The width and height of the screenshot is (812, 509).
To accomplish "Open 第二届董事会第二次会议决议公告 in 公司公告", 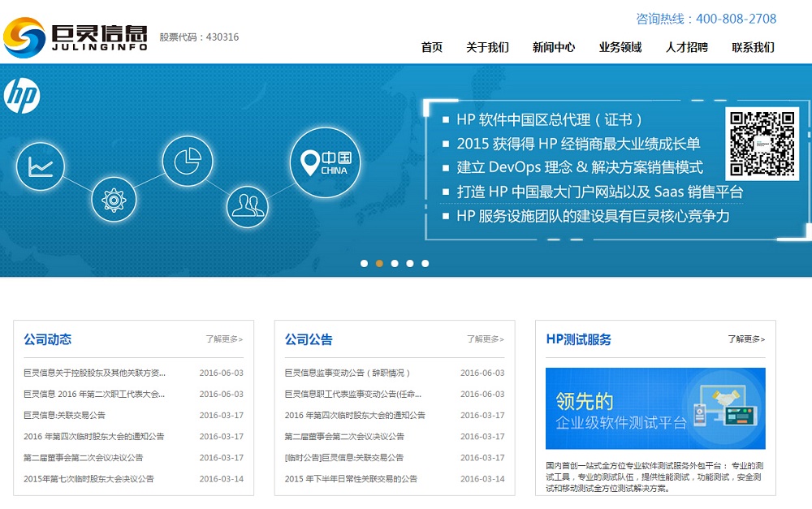I will [344, 437].
